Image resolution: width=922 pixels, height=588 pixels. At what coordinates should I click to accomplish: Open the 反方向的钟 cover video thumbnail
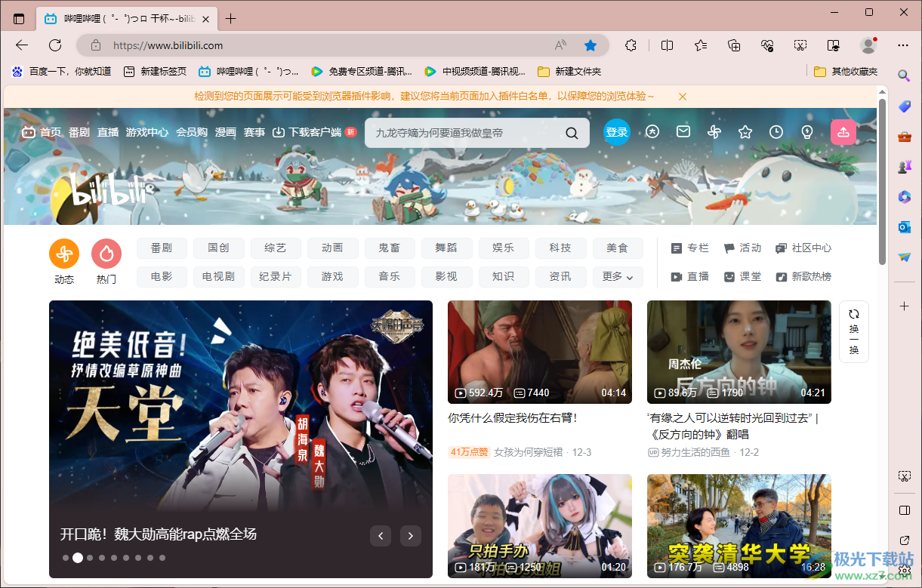[x=739, y=352]
